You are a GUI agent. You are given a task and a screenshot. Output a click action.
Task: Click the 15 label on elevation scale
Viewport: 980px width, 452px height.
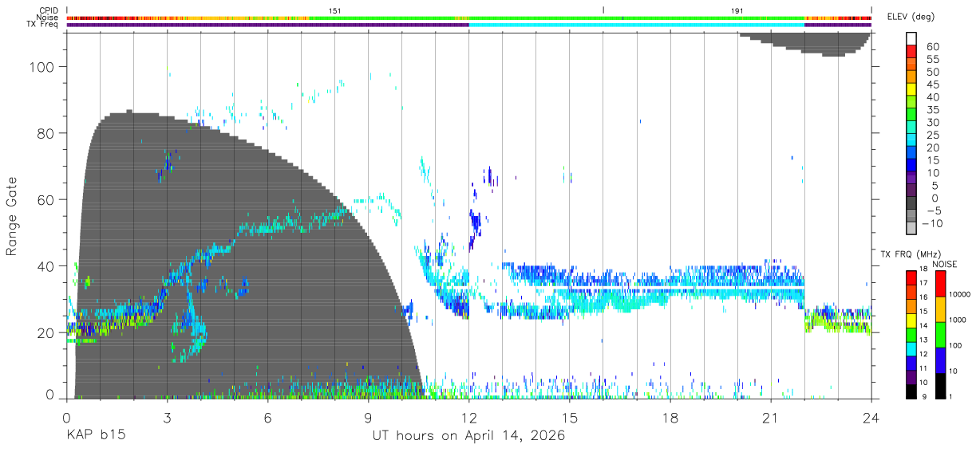[x=933, y=160]
